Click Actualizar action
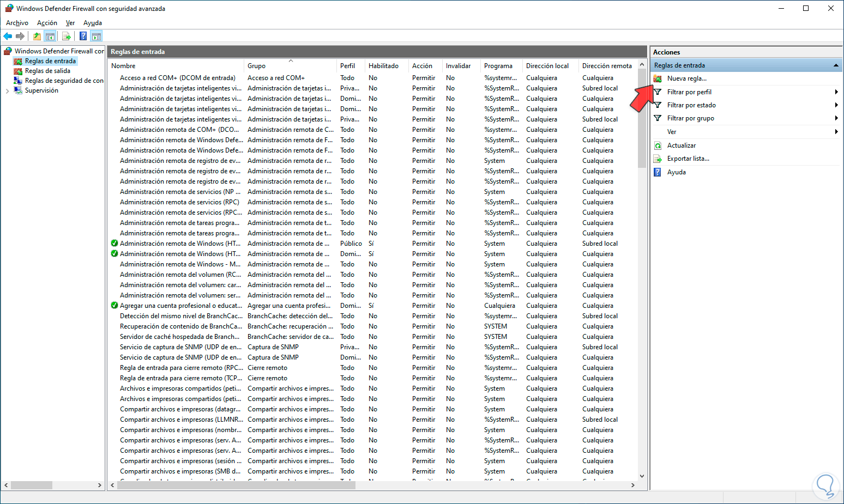 click(x=682, y=145)
